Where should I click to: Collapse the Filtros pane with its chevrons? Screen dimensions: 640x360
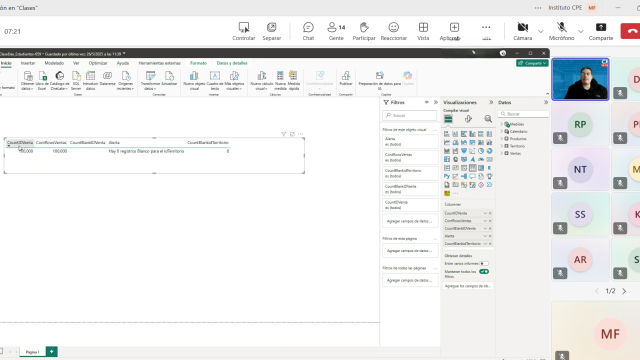pos(436,102)
